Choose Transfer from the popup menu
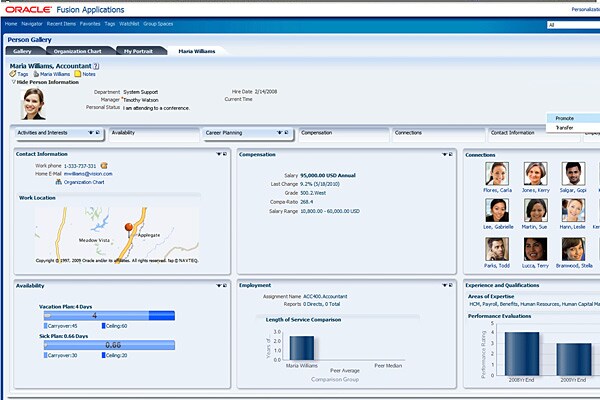Image resolution: width=600 pixels, height=400 pixels. [x=564, y=128]
